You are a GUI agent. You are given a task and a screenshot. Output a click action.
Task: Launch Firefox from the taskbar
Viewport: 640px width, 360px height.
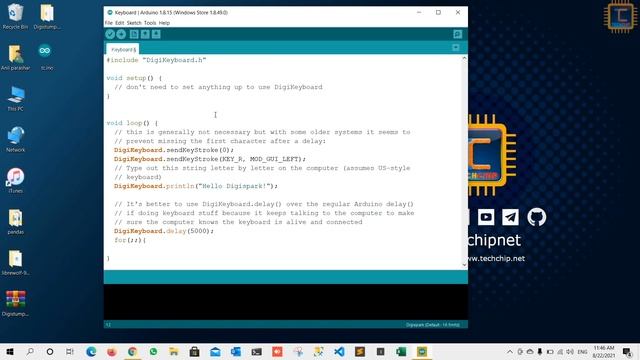pyautogui.click(x=111, y=351)
